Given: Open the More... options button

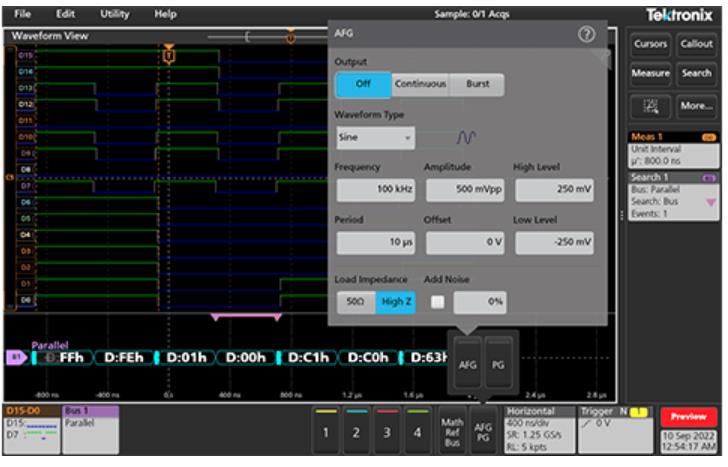Looking at the screenshot, I should pos(696,105).
